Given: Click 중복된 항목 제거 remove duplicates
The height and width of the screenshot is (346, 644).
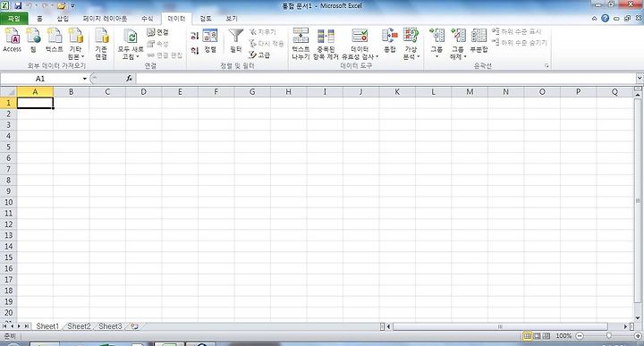Looking at the screenshot, I should [326, 44].
